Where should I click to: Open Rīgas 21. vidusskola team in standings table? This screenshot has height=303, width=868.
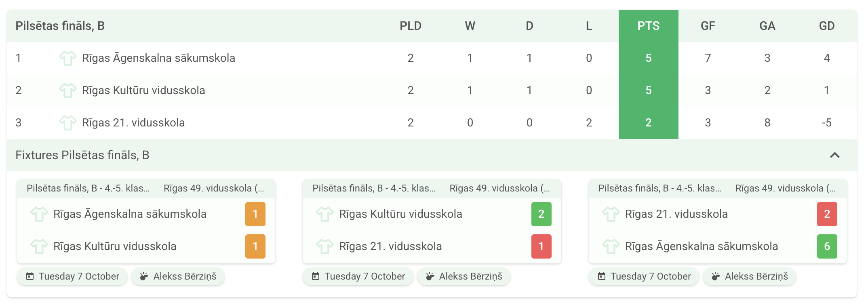click(133, 123)
